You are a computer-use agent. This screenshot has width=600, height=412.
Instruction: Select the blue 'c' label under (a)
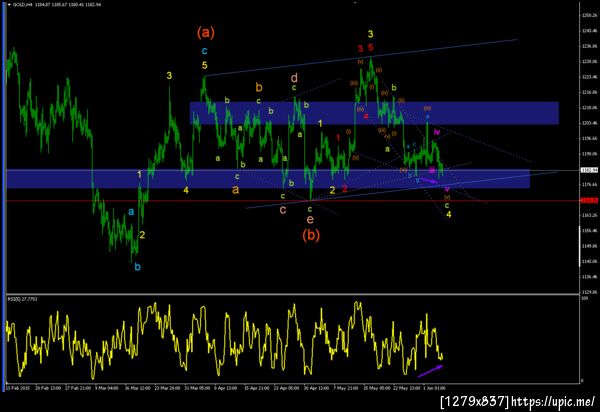(204, 50)
